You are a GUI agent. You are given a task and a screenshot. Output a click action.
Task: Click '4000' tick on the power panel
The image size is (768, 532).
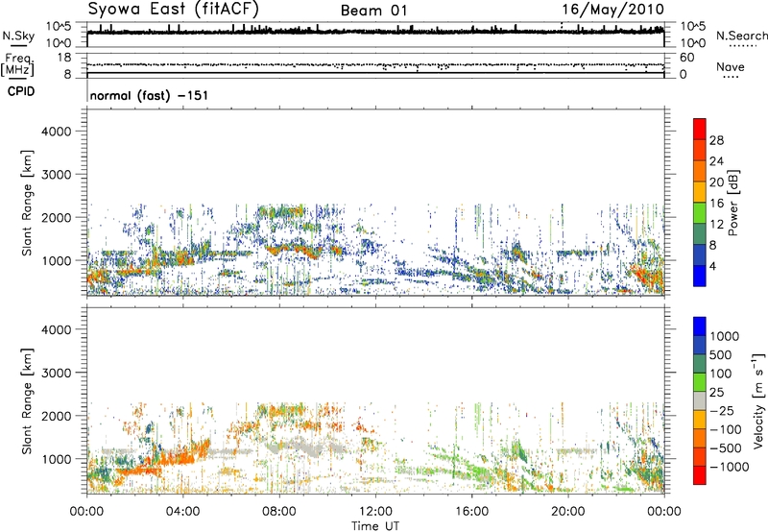(x=56, y=132)
